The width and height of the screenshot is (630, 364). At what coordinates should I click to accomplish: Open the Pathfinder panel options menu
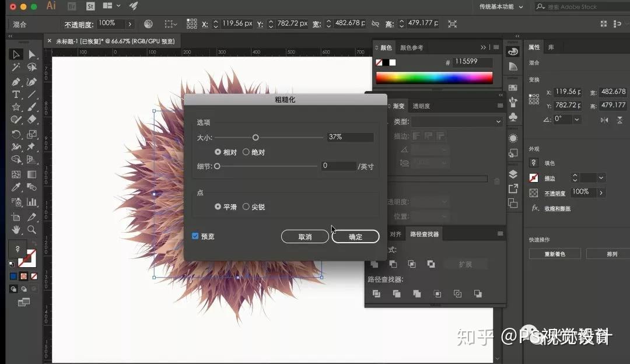click(x=501, y=233)
